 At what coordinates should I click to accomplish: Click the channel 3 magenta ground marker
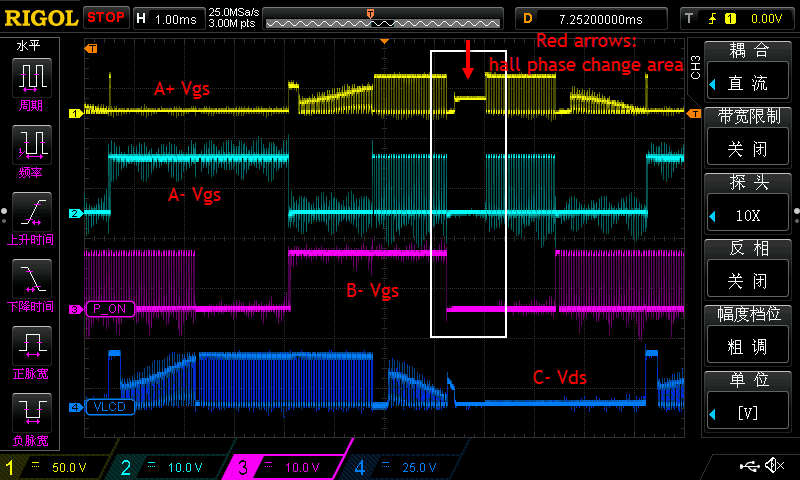[76, 309]
